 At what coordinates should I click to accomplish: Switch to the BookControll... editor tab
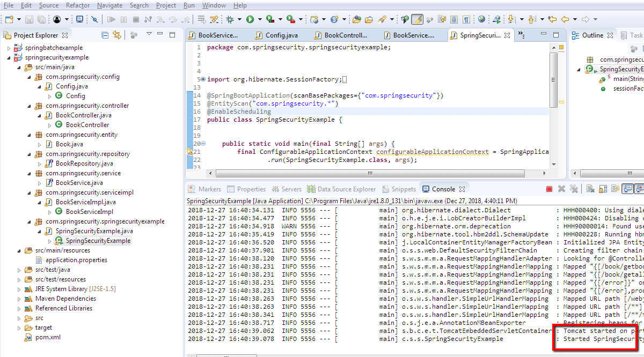(x=346, y=35)
